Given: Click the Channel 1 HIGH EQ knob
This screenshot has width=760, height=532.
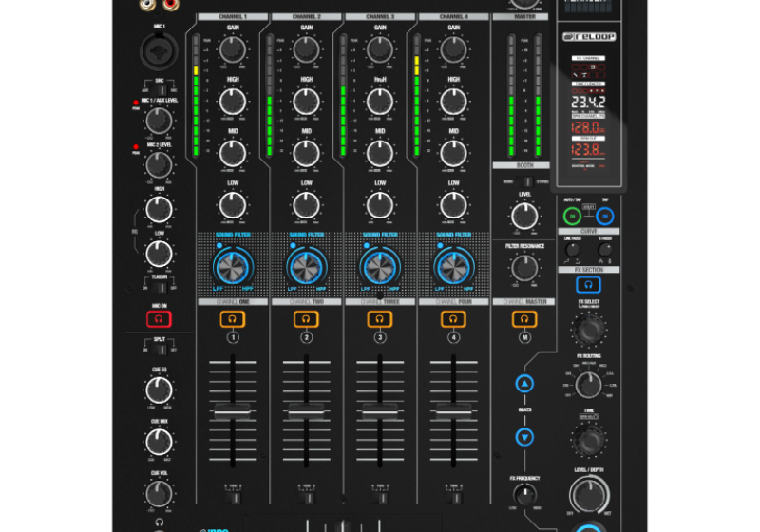Looking at the screenshot, I should (233, 102).
